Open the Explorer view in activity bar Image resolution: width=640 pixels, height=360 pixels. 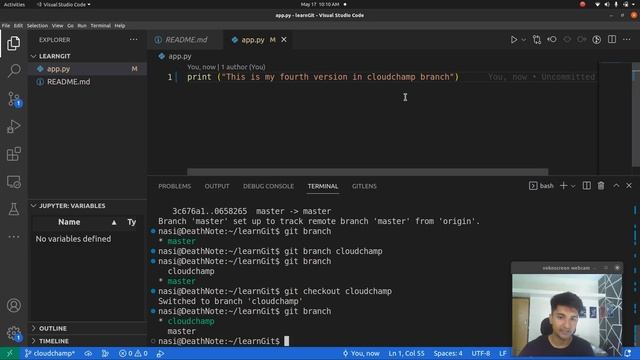(x=13, y=43)
